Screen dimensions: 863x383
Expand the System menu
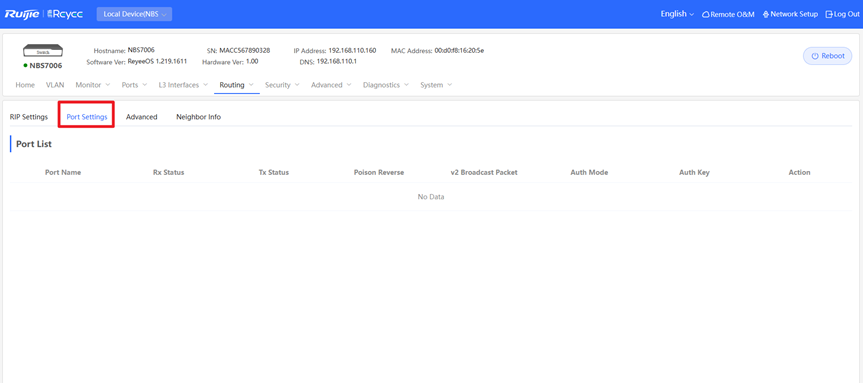click(436, 85)
